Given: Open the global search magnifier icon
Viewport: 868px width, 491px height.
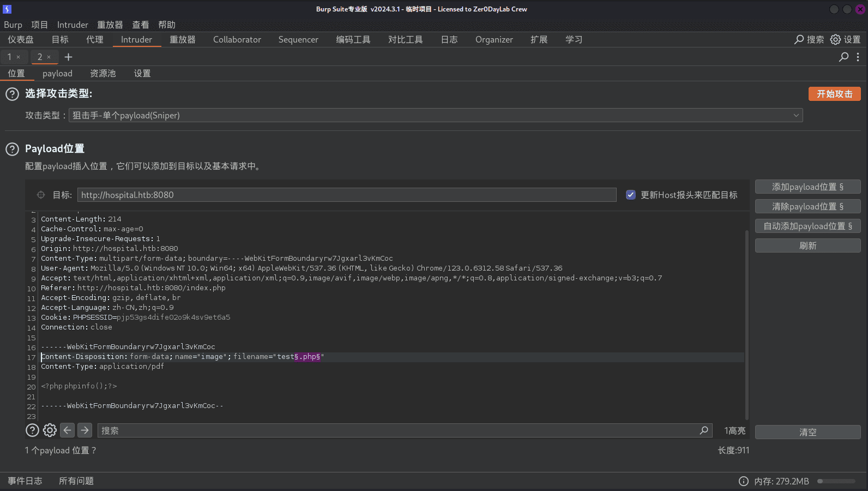Looking at the screenshot, I should pos(799,39).
